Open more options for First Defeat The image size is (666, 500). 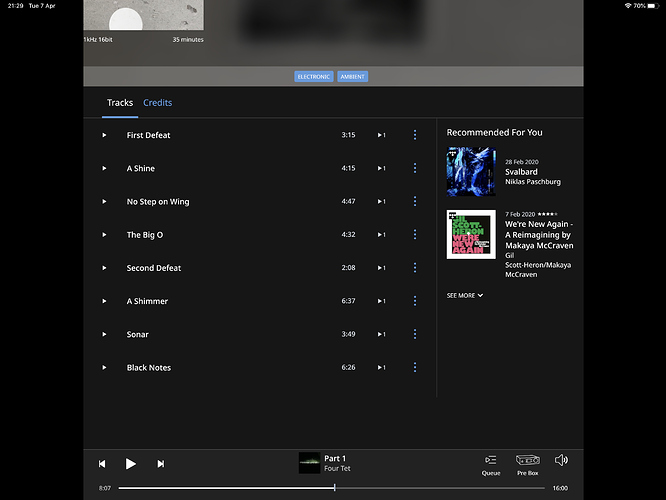coord(415,135)
